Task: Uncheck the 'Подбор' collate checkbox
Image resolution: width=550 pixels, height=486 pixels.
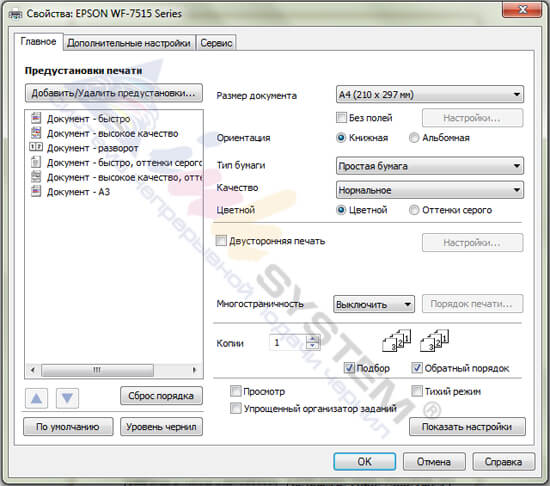Action: click(x=349, y=368)
